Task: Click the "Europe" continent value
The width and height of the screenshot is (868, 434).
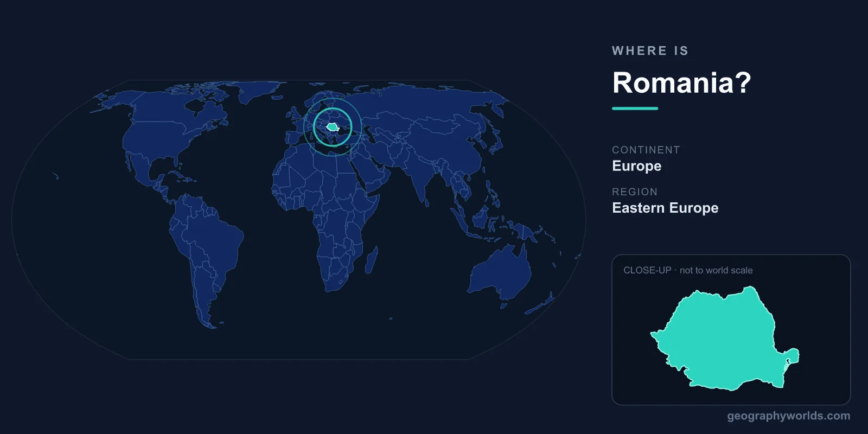Action: coord(636,166)
